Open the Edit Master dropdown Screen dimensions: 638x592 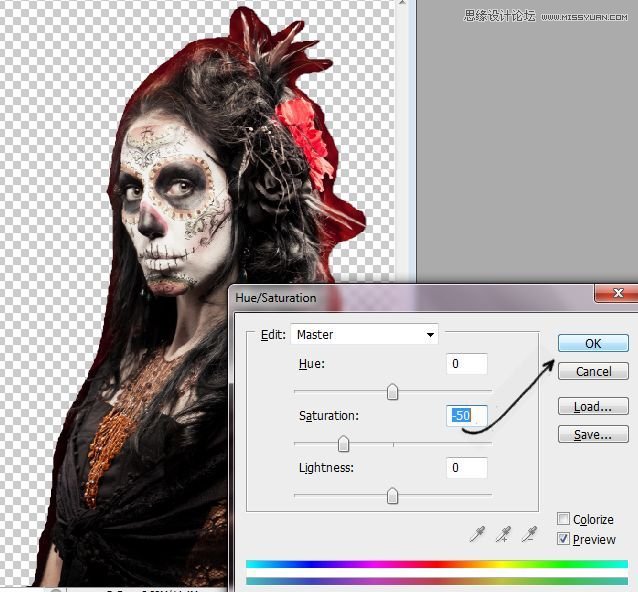[364, 334]
